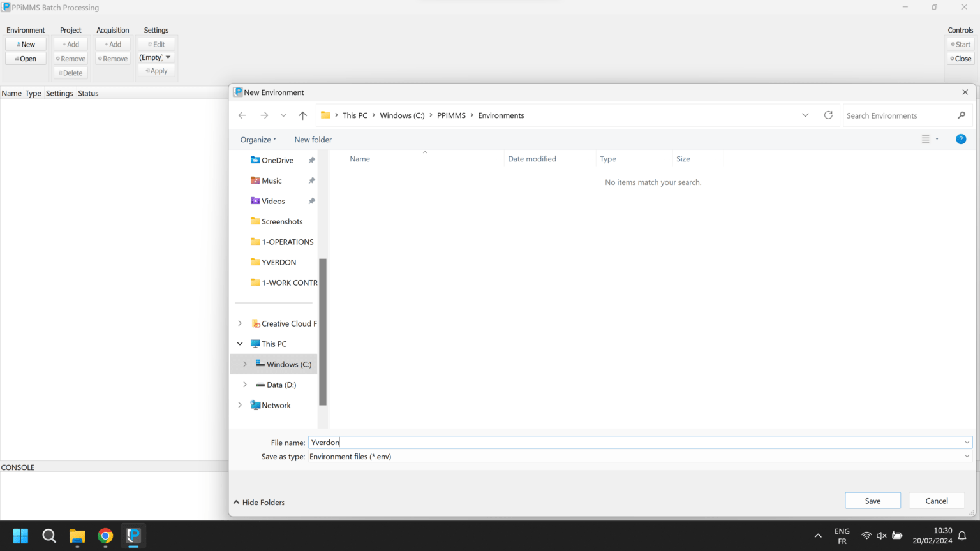Click the File name input field
This screenshot has width=980, height=551.
[x=638, y=443]
